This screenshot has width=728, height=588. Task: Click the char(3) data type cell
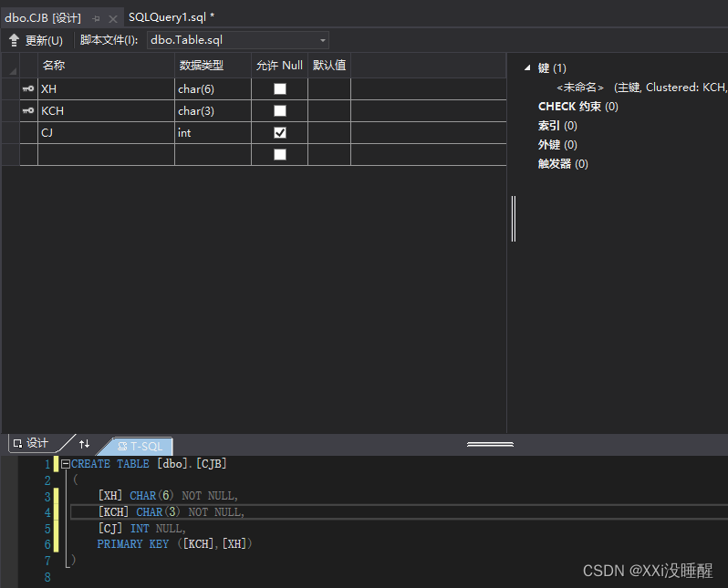[213, 110]
